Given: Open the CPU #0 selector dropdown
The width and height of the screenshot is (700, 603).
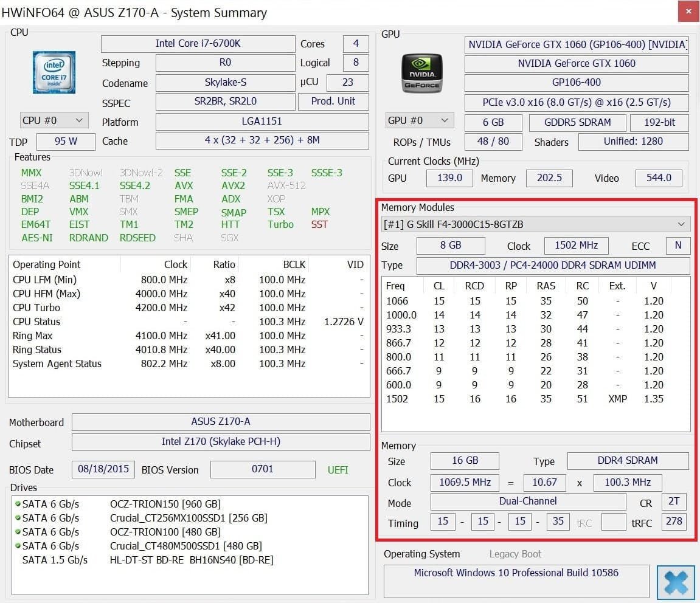Looking at the screenshot, I should click(54, 120).
